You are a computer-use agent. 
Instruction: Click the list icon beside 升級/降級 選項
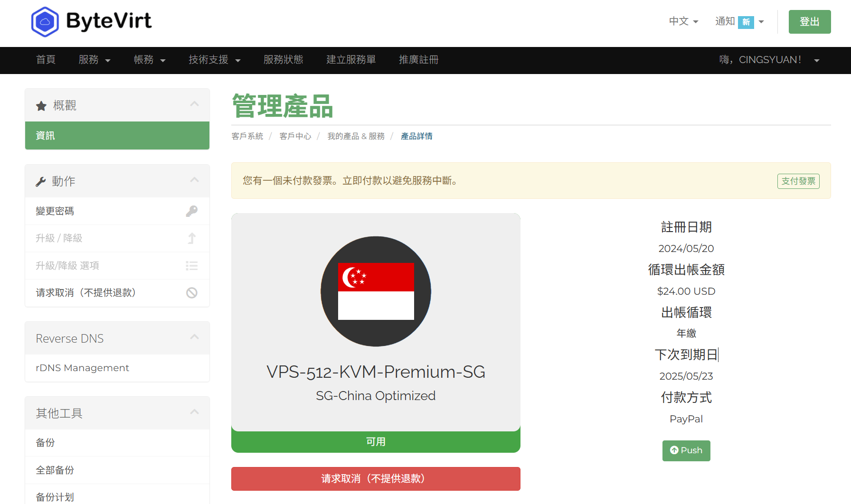[192, 266]
